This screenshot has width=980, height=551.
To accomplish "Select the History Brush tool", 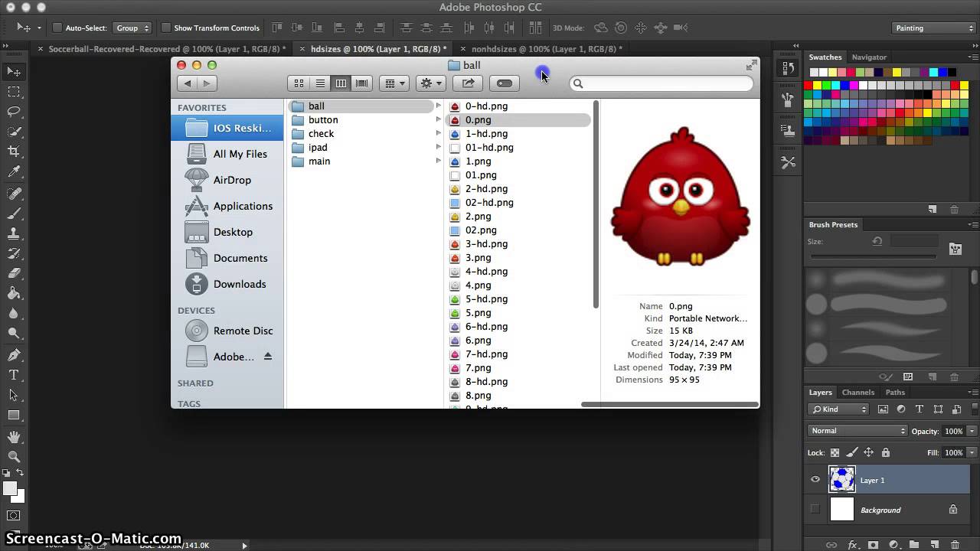I will point(14,253).
